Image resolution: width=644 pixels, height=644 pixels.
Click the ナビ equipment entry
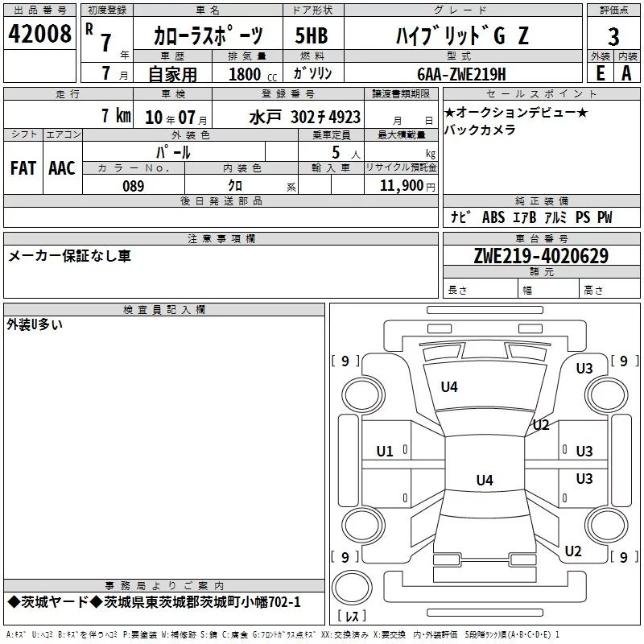(x=460, y=217)
